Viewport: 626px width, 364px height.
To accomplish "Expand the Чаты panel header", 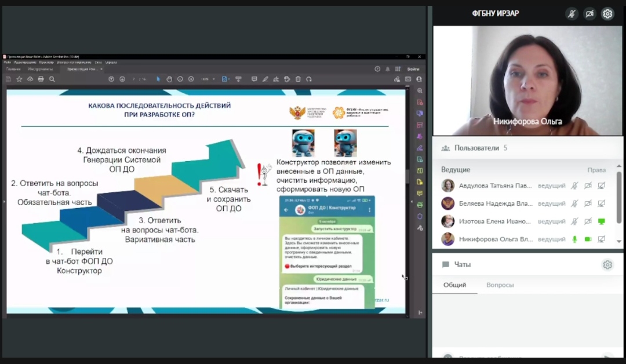I will coord(462,265).
